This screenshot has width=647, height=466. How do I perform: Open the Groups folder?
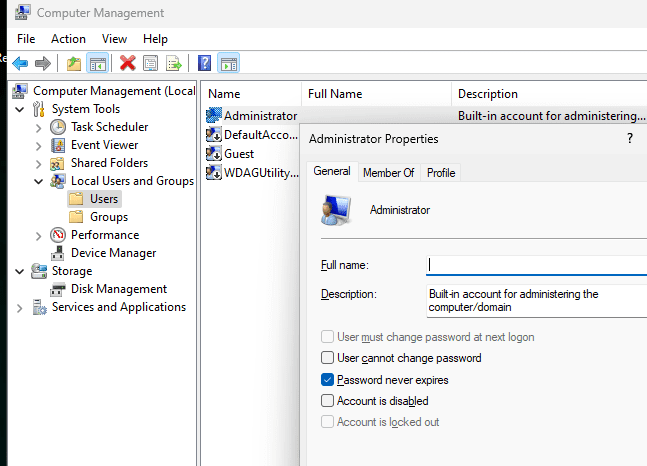click(x=108, y=217)
